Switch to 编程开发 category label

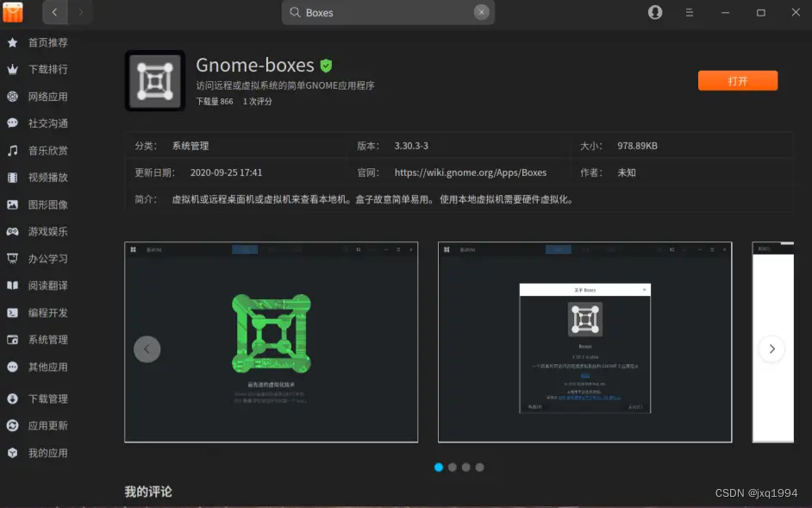point(47,312)
